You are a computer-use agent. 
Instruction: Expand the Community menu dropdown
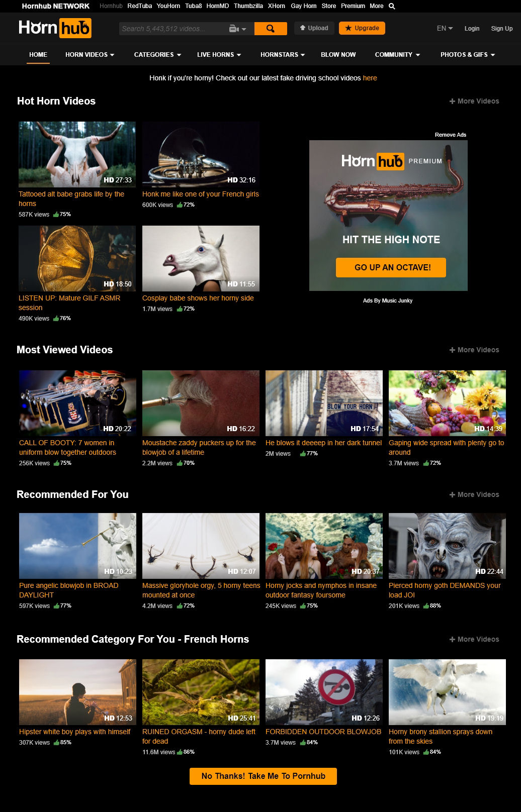click(x=397, y=55)
